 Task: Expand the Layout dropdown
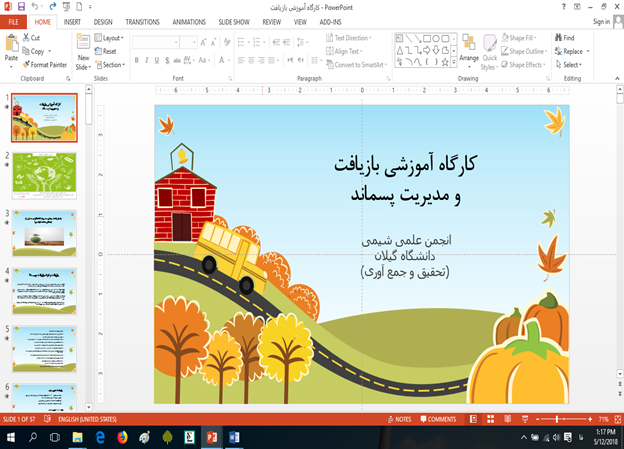[112, 38]
